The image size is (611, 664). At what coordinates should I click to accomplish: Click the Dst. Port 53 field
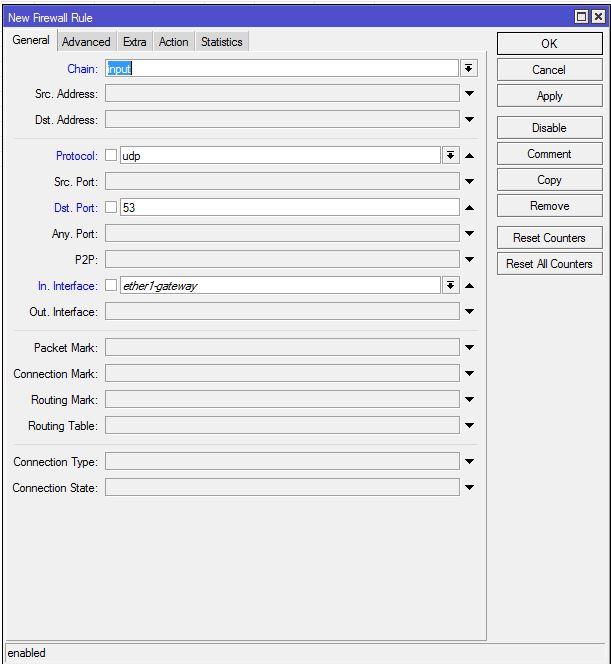290,208
